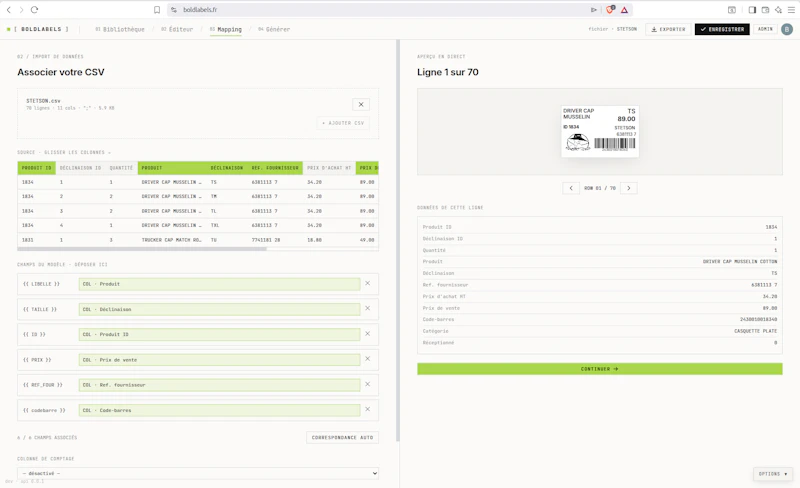Open the Brave Rewards triangle icon
Viewport: 800px width, 488px height.
coord(624,10)
